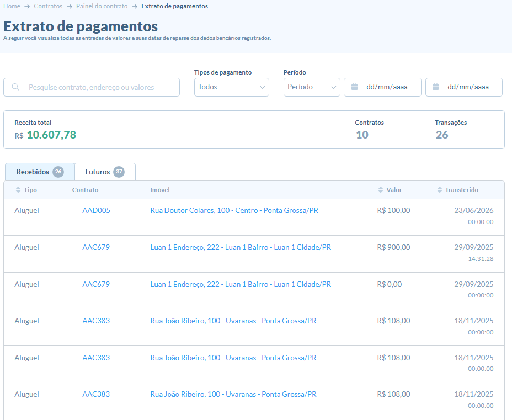Open contract AAD005 link
The height and width of the screenshot is (420, 512).
[97, 210]
